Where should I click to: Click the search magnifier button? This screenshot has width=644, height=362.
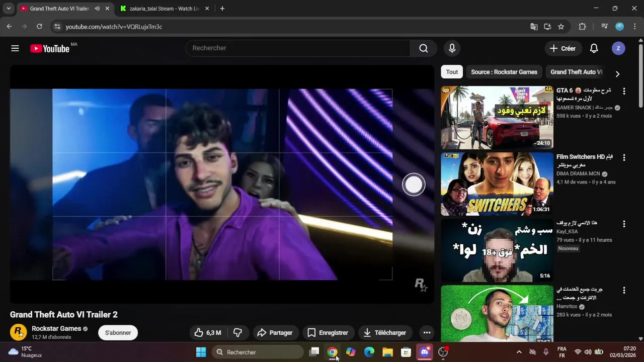(424, 48)
